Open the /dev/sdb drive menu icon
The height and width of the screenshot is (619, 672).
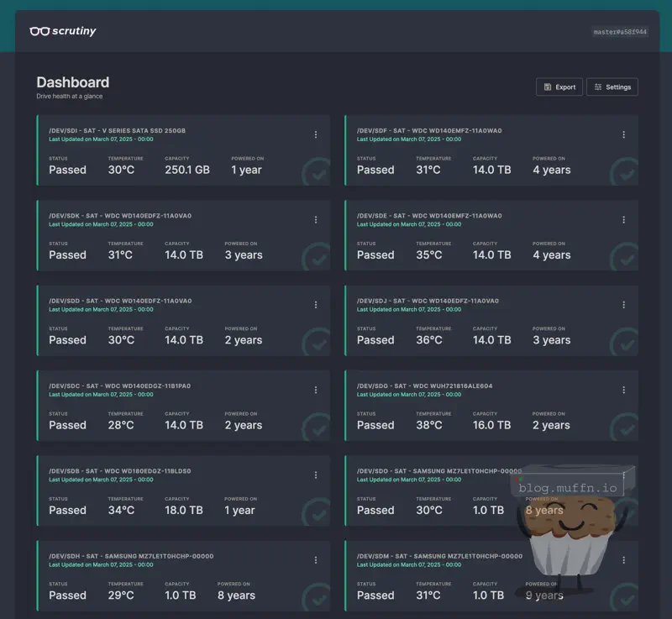[x=316, y=475]
